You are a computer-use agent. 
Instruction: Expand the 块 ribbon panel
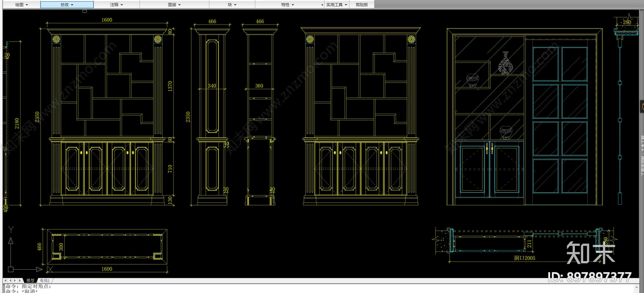[x=232, y=4]
